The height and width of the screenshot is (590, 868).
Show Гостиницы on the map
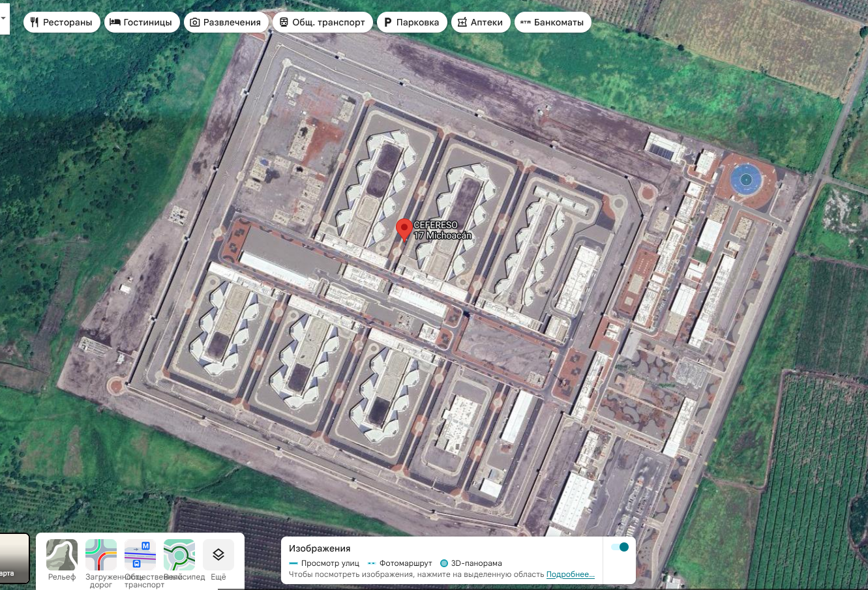click(x=141, y=22)
